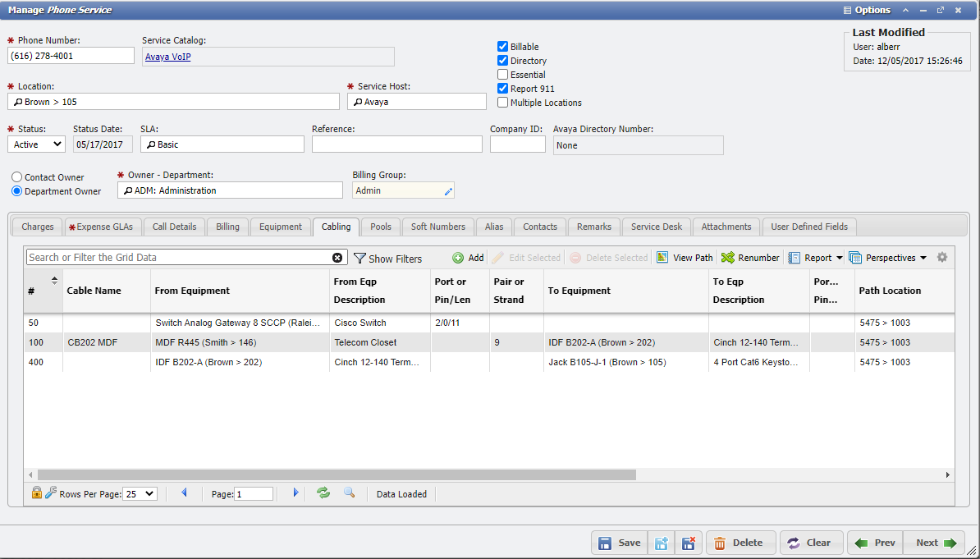Click the Delete Selected icon
Screen dimensions: 980x559
pos(575,258)
